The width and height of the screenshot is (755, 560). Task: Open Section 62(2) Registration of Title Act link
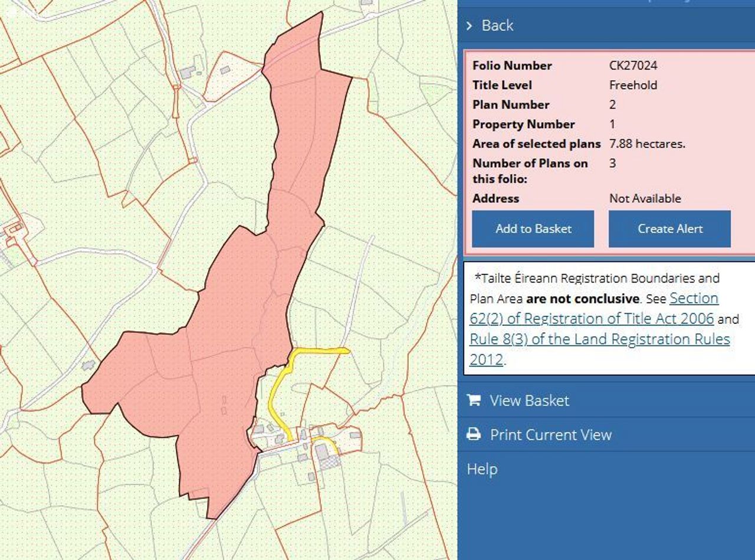[592, 319]
